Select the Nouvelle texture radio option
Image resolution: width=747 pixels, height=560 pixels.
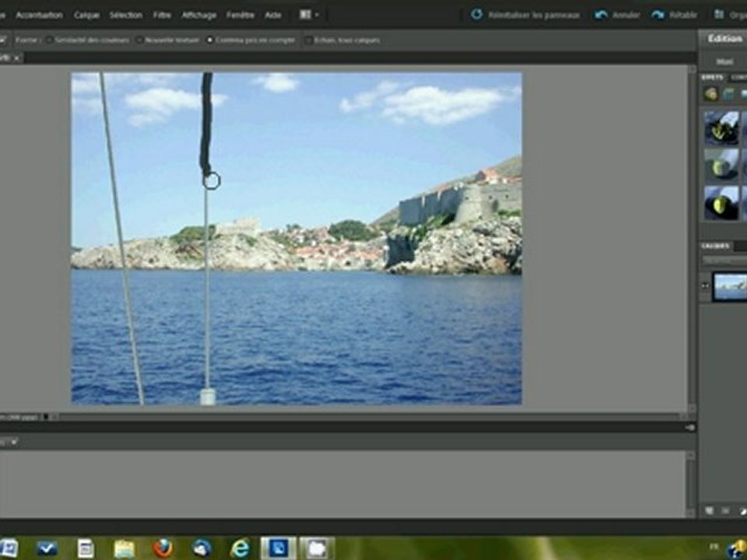(139, 40)
